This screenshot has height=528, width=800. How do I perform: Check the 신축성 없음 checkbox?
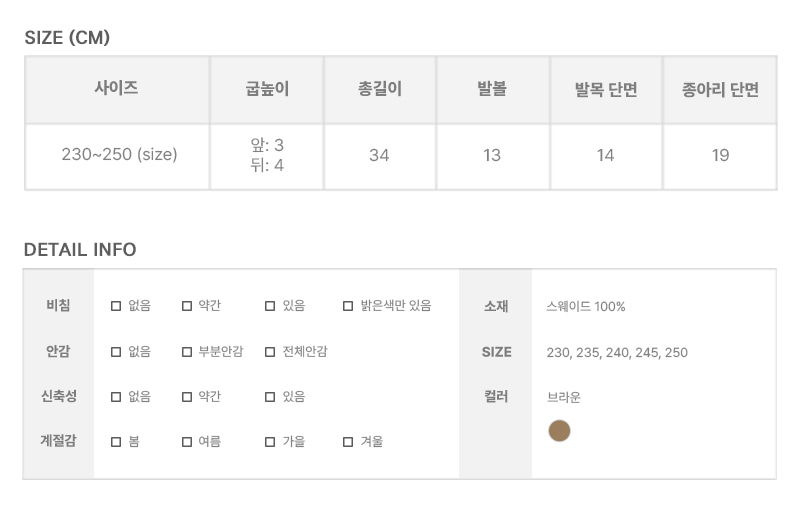116,396
